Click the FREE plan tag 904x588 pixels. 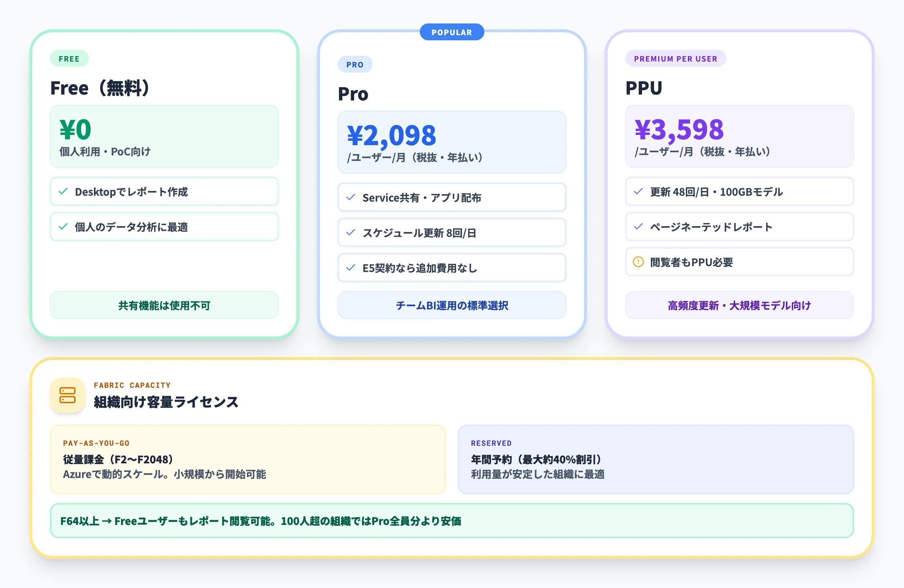tap(69, 59)
